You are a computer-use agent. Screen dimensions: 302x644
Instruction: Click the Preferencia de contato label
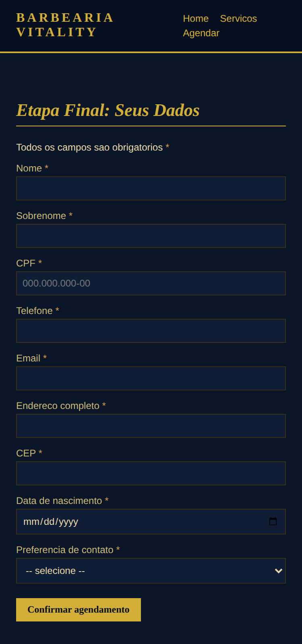(x=65, y=550)
